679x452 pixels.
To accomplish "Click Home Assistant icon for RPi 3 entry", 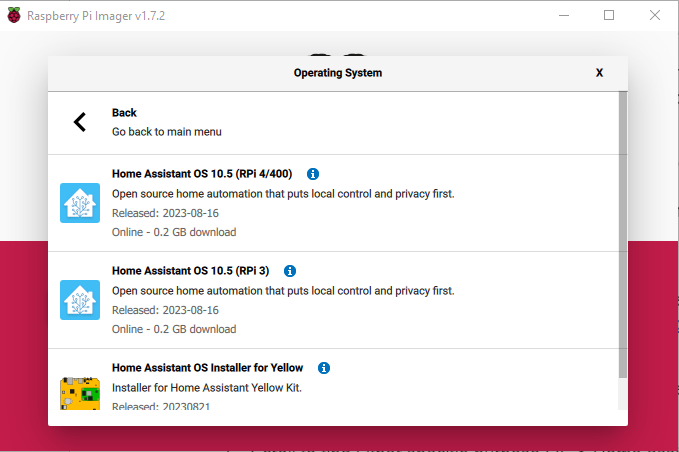I will tap(80, 300).
